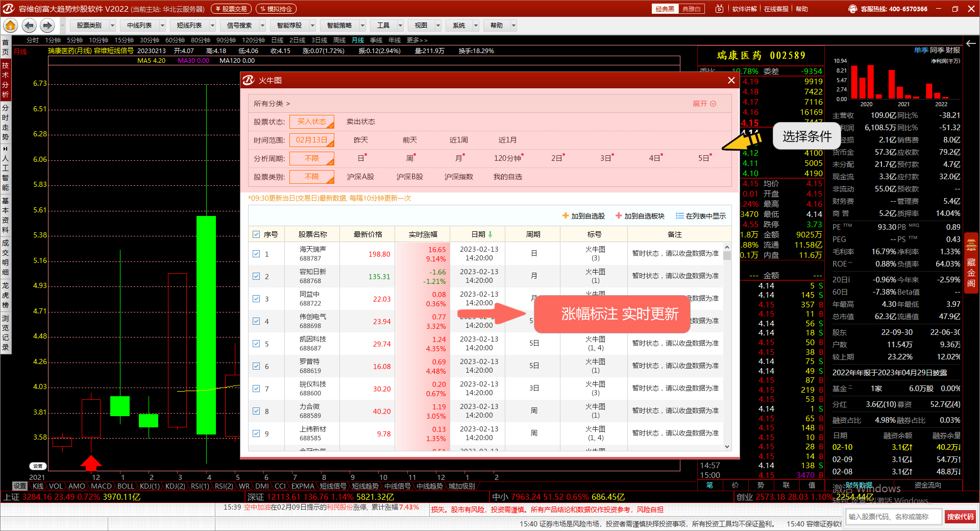Image resolution: width=980 pixels, height=531 pixels.
Task: Uncheck row 5 凯因科技 checkbox
Action: 256,344
